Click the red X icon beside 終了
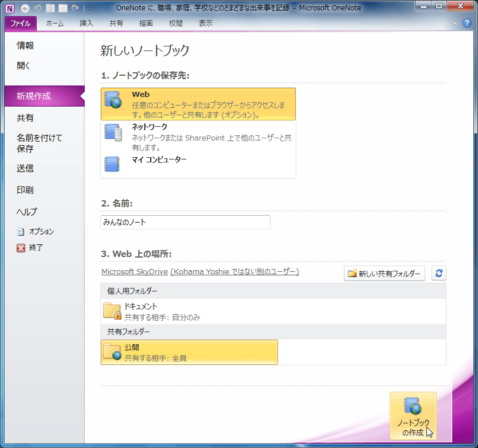The height and width of the screenshot is (448, 478). [21, 248]
